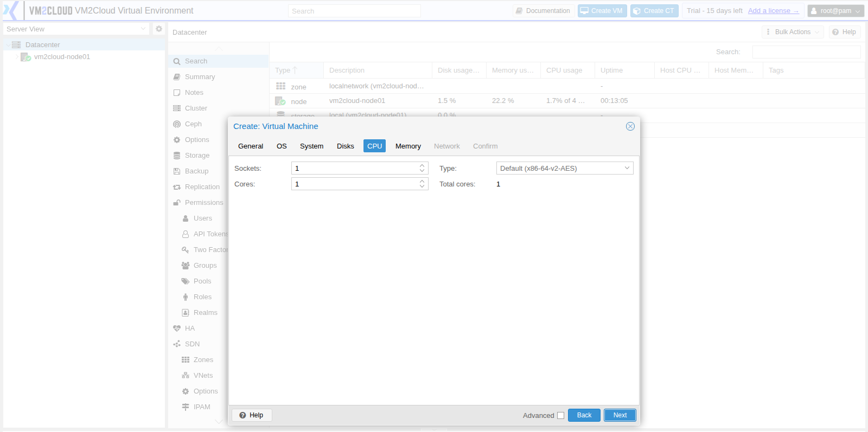868x432 pixels.
Task: Switch to the Memory tab
Action: (x=408, y=146)
